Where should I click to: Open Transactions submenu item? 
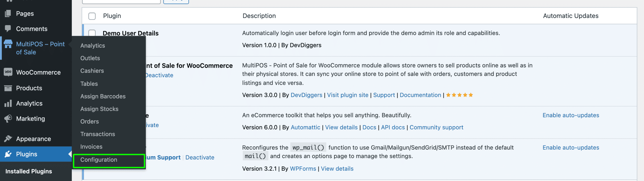98,134
